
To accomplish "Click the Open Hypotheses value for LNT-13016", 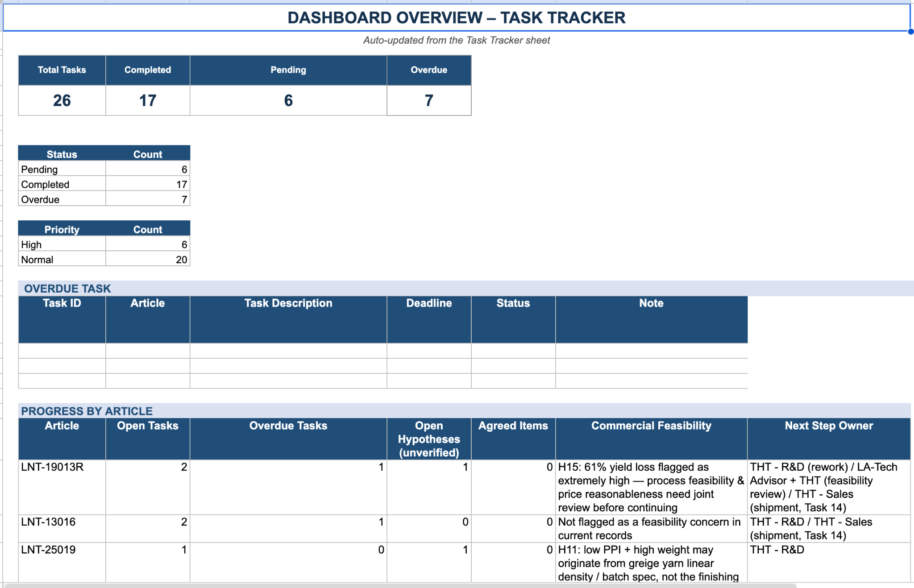I will point(429,529).
